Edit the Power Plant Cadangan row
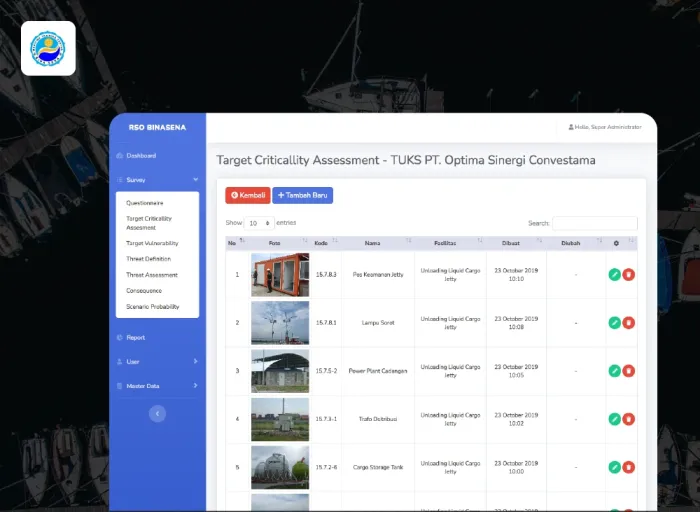Screen dimensions: 700x512 click(614, 371)
